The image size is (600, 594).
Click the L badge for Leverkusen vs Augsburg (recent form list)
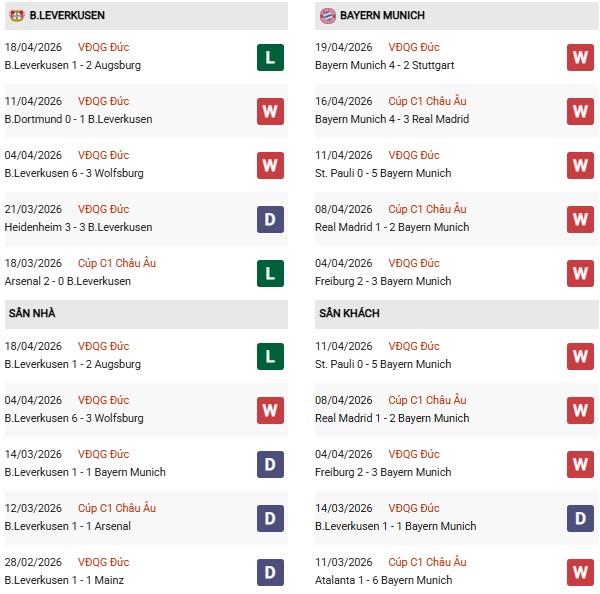(270, 57)
